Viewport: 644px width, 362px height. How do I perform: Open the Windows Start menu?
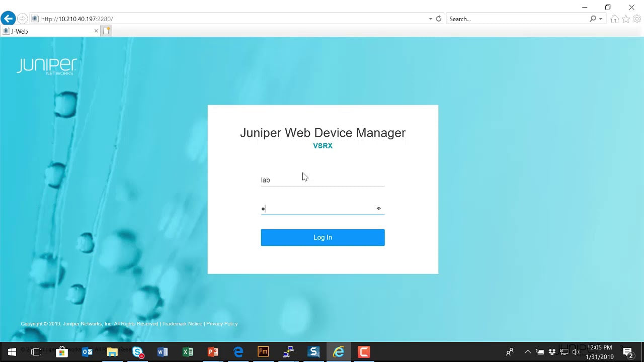tap(12, 352)
